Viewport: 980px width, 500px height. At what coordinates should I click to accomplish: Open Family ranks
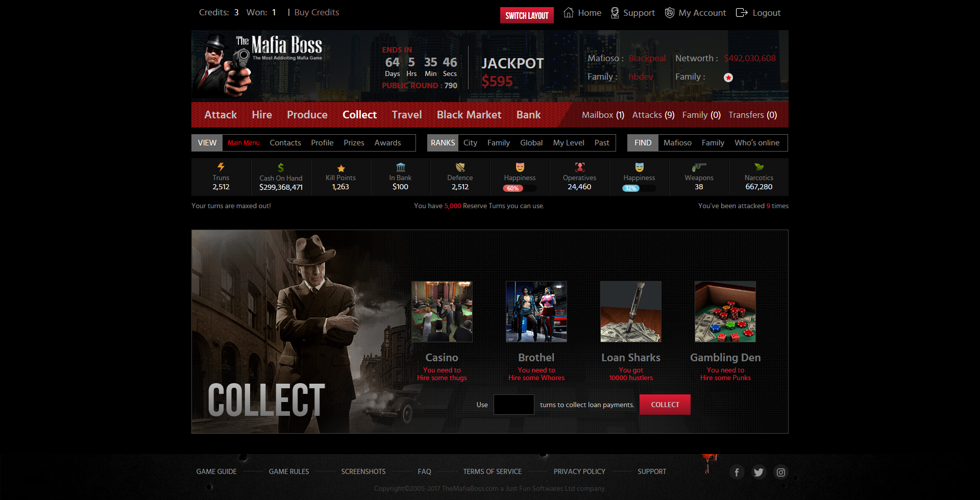point(499,143)
